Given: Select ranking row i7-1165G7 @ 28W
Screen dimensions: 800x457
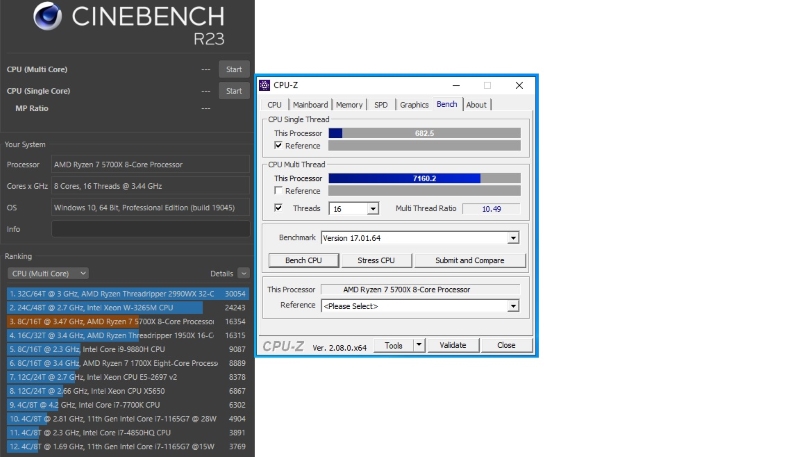Looking at the screenshot, I should (x=128, y=419).
